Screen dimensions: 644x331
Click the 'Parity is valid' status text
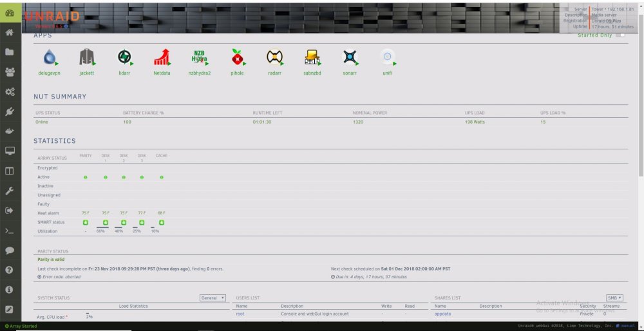point(51,260)
